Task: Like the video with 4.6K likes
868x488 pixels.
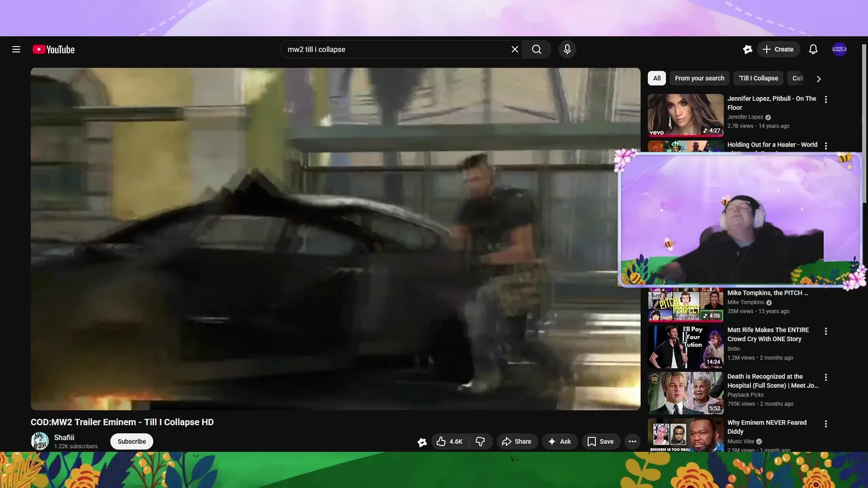Action: pyautogui.click(x=450, y=441)
